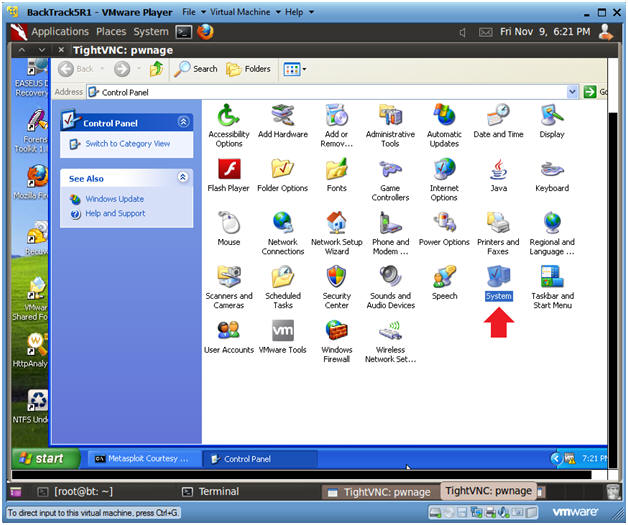Open Security Center icon
The image size is (628, 525).
pyautogui.click(x=336, y=287)
